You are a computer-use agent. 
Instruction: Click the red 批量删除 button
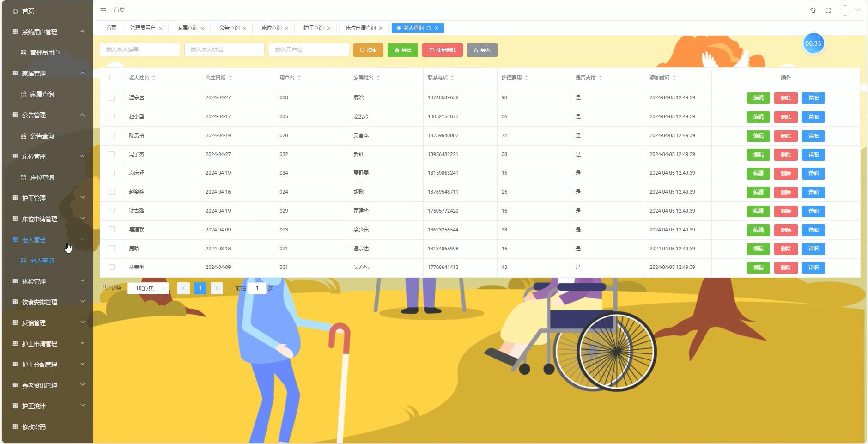click(443, 50)
